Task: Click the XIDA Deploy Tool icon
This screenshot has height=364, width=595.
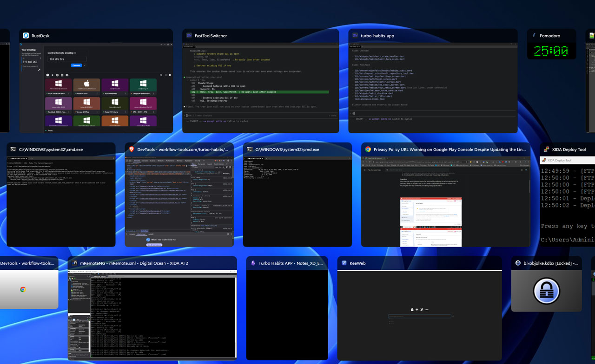Action: (546, 149)
